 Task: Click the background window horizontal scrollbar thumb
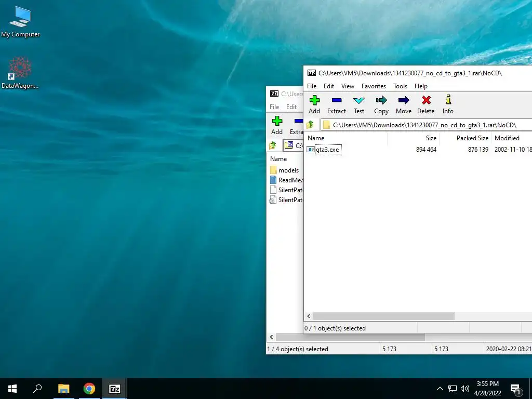(350, 337)
